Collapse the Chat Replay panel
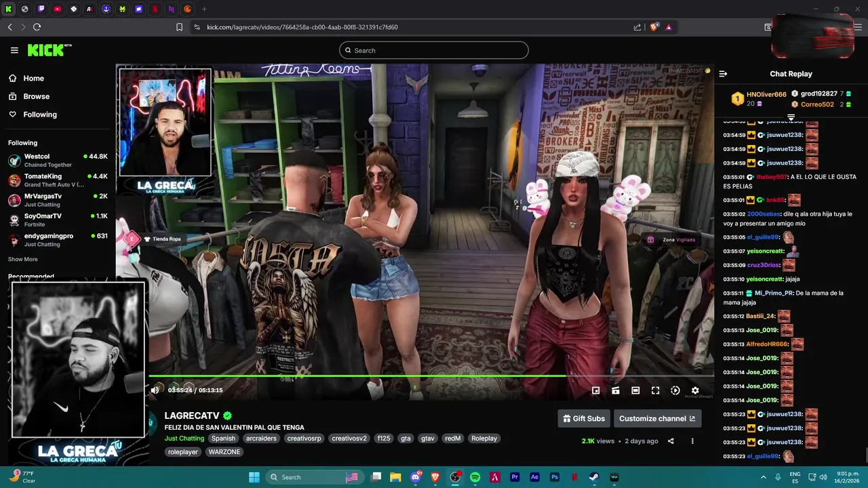Screen dimensions: 868x488 click(723, 74)
